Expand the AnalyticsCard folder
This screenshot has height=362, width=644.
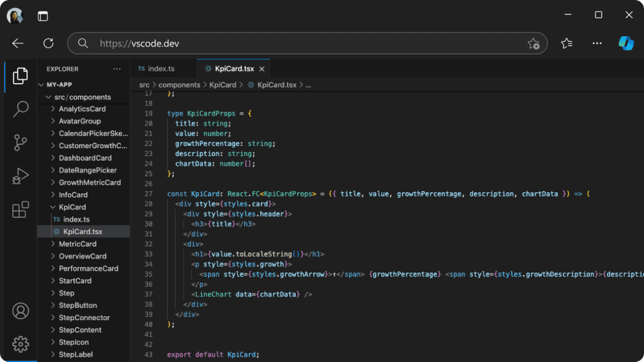tap(82, 109)
